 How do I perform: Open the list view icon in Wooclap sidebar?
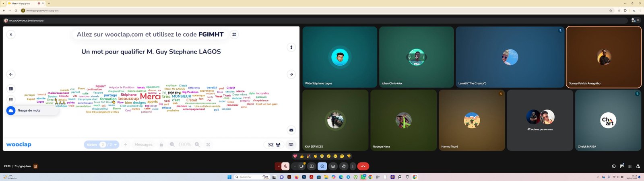click(x=11, y=99)
